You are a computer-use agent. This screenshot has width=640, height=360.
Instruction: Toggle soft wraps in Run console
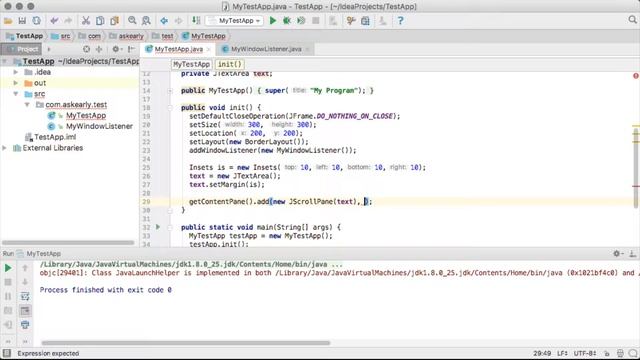point(25,296)
